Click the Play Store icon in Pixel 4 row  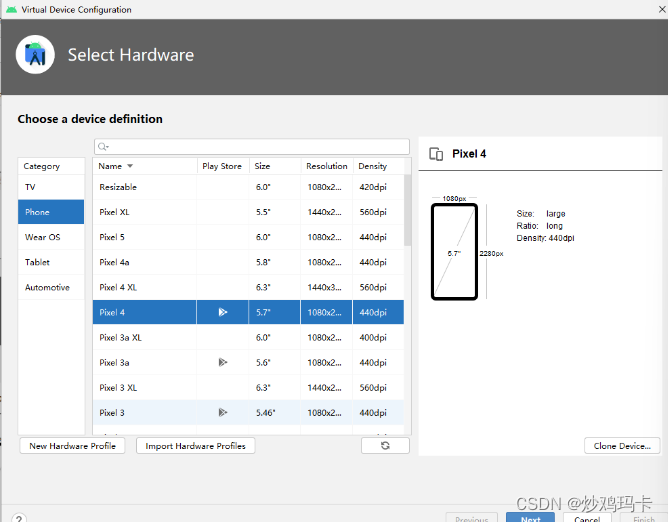coord(222,312)
